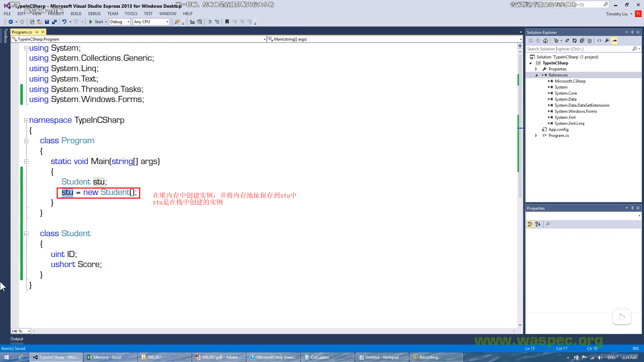The width and height of the screenshot is (644, 362).
Task: Click the Open File toolbar icon
Action: (x=39, y=22)
